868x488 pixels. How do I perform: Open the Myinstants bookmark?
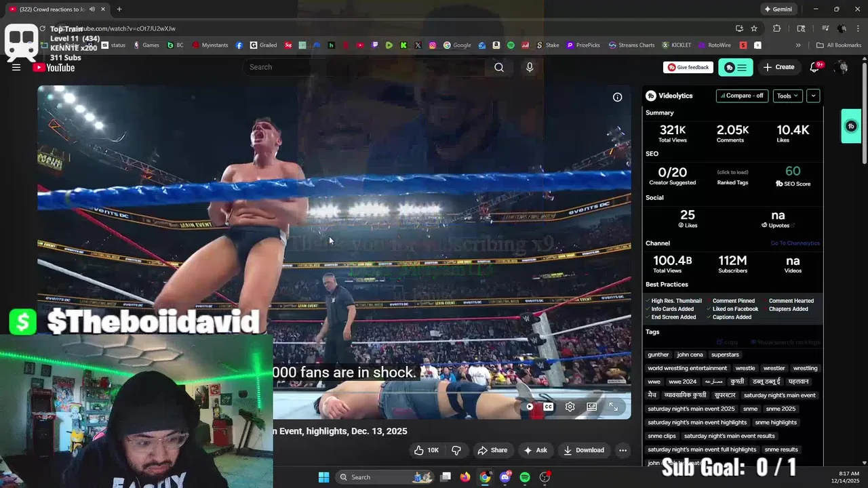(x=210, y=45)
